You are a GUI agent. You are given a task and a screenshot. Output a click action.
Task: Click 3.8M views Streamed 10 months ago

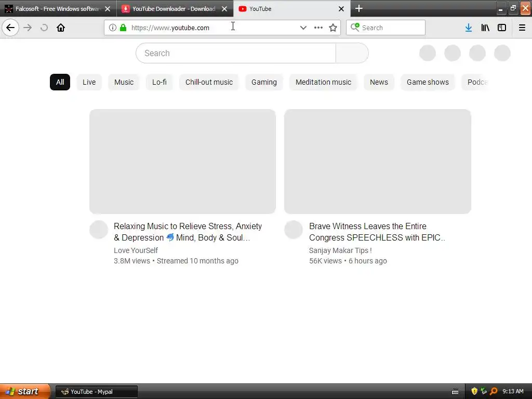coord(176,261)
